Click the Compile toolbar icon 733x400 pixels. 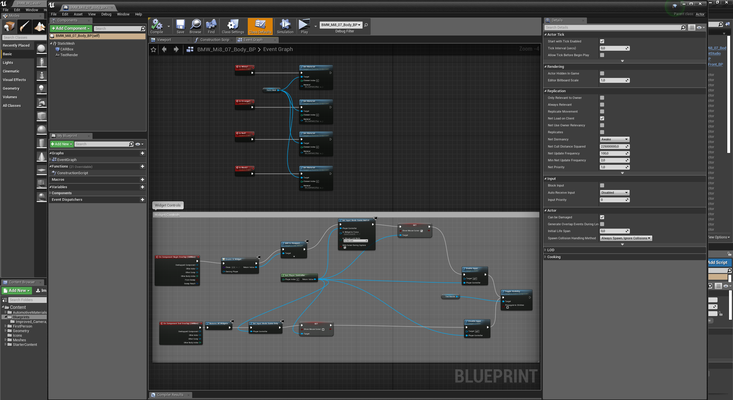(157, 25)
